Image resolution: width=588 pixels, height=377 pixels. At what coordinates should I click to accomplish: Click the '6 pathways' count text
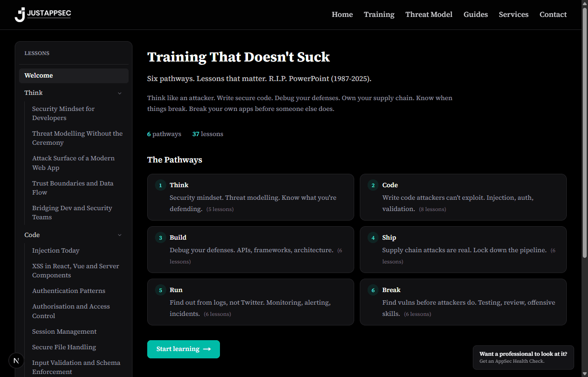(x=164, y=134)
